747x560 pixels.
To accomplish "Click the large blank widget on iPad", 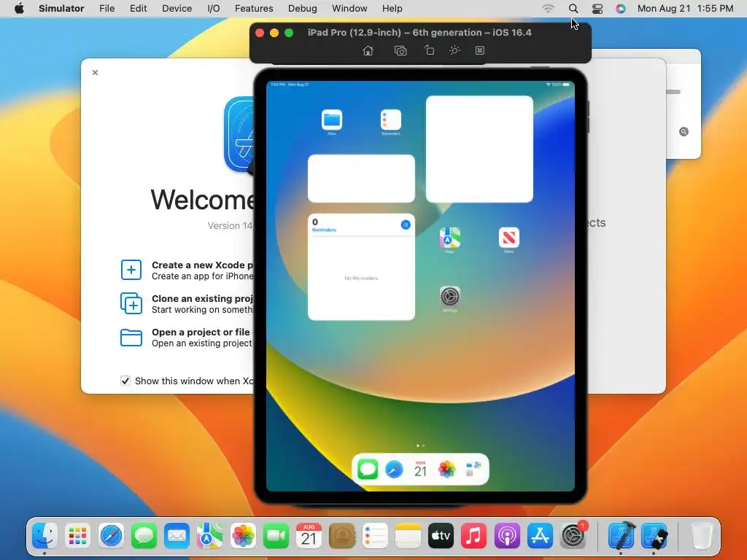I will pos(479,149).
